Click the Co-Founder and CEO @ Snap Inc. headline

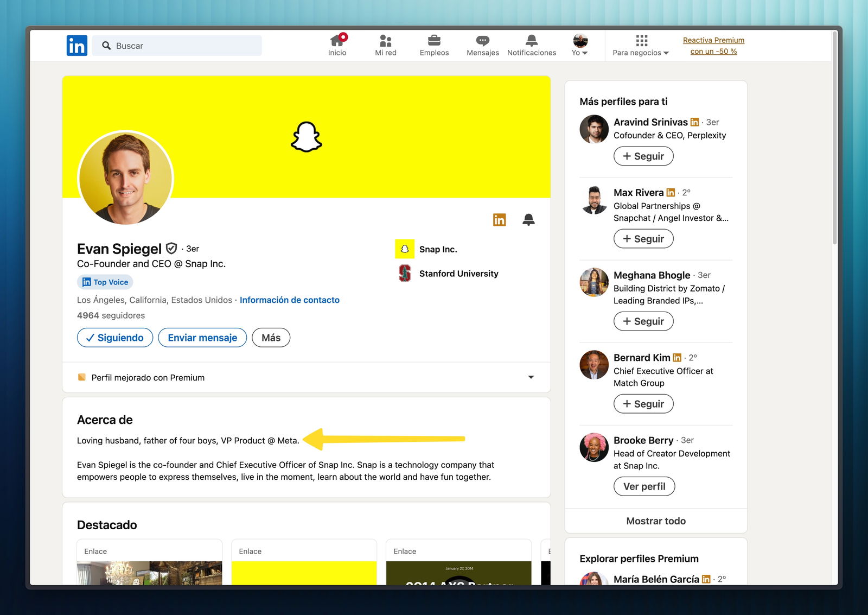pyautogui.click(x=151, y=264)
